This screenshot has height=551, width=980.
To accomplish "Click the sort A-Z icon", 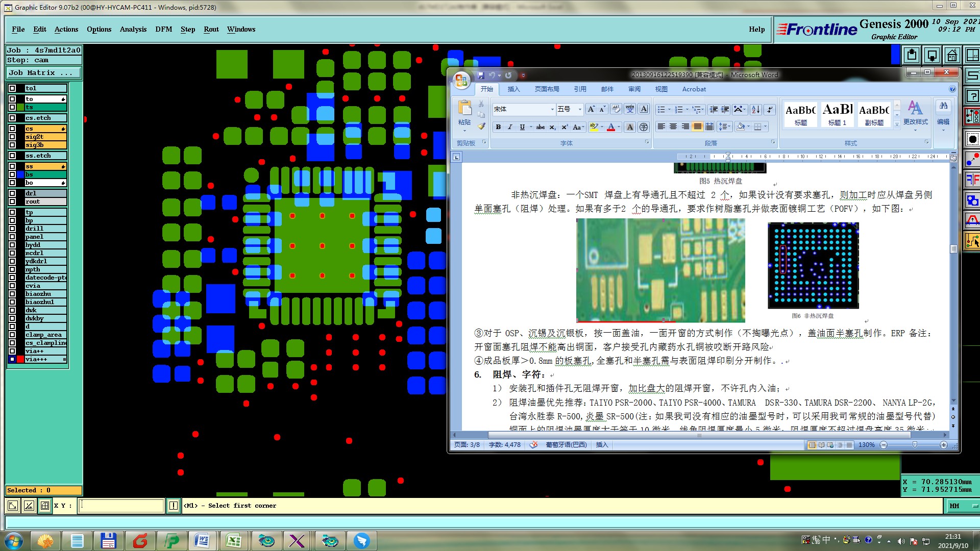I will (x=755, y=109).
